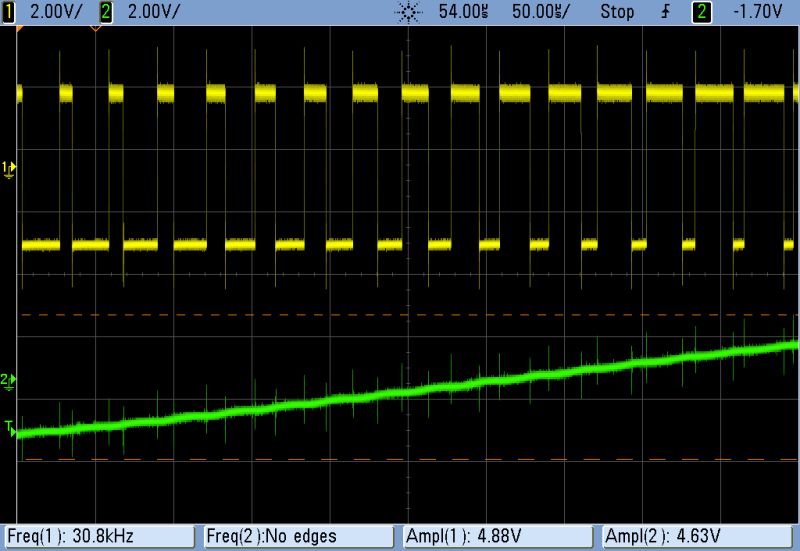Click the Freq(1): 30.8kHz measurement
The height and width of the screenshot is (551, 800).
click(99, 536)
